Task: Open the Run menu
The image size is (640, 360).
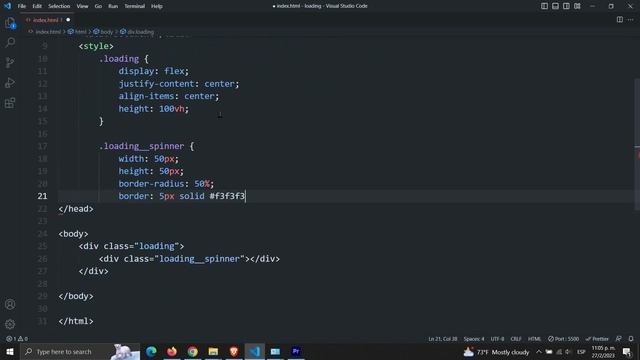Action: 113,6
